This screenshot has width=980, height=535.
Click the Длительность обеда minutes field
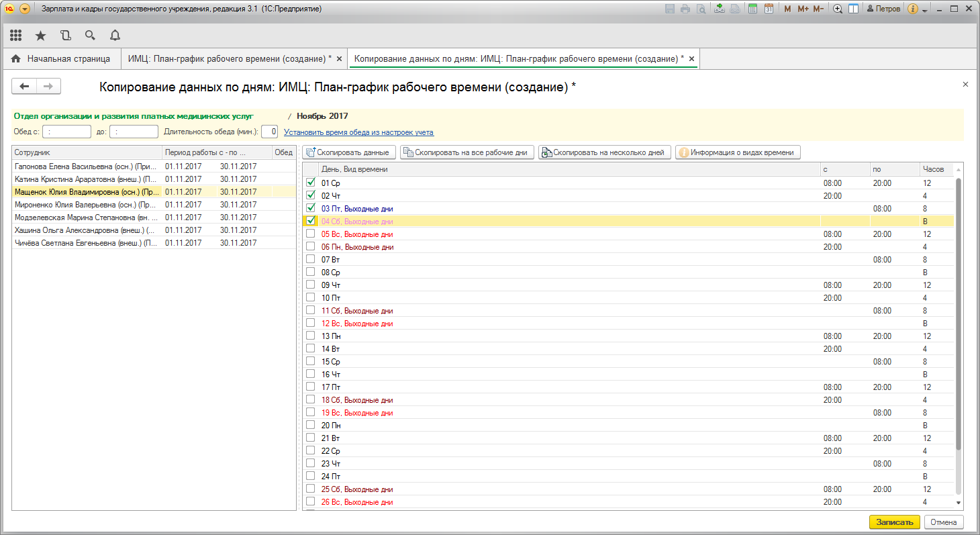[x=269, y=132]
